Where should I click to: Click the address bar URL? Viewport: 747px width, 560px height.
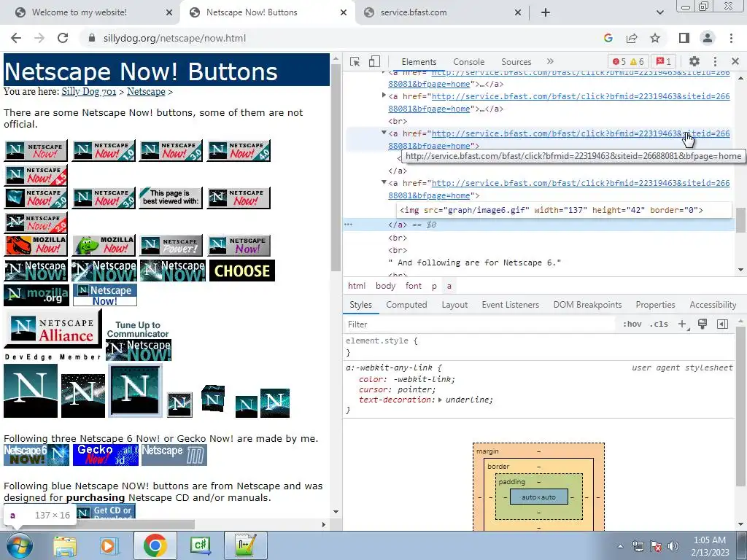[x=174, y=38]
